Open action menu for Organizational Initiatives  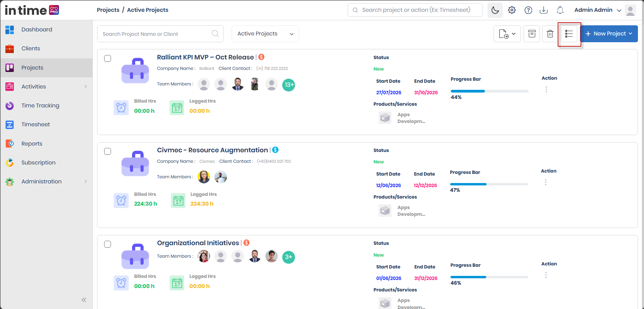pyautogui.click(x=546, y=275)
